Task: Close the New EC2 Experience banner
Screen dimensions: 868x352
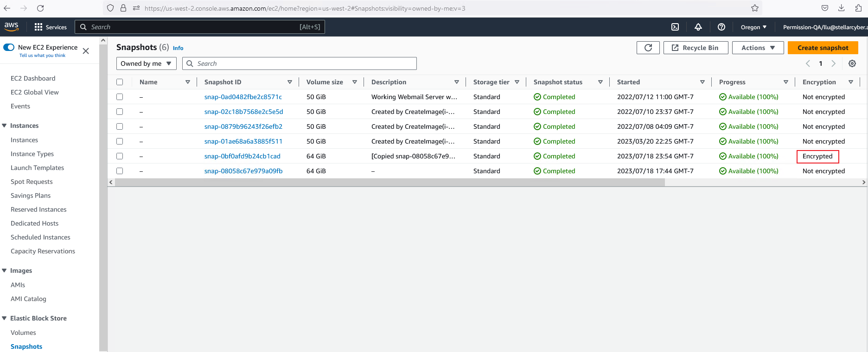Action: 86,51
